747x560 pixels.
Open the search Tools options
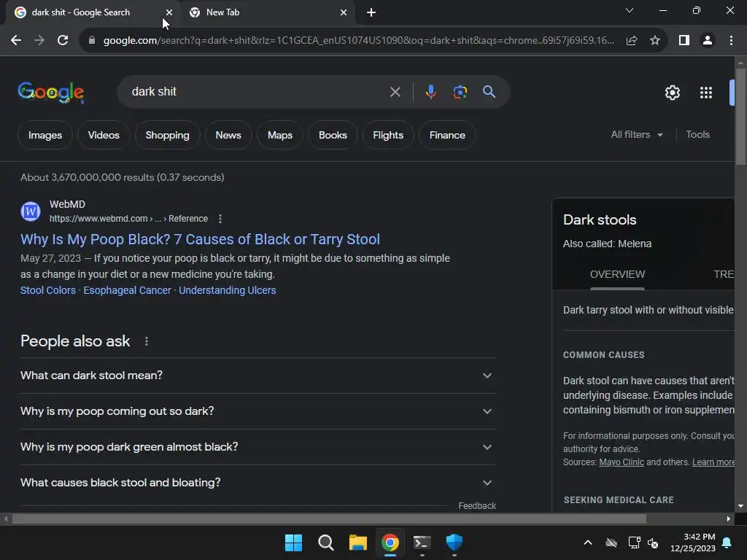click(x=697, y=135)
